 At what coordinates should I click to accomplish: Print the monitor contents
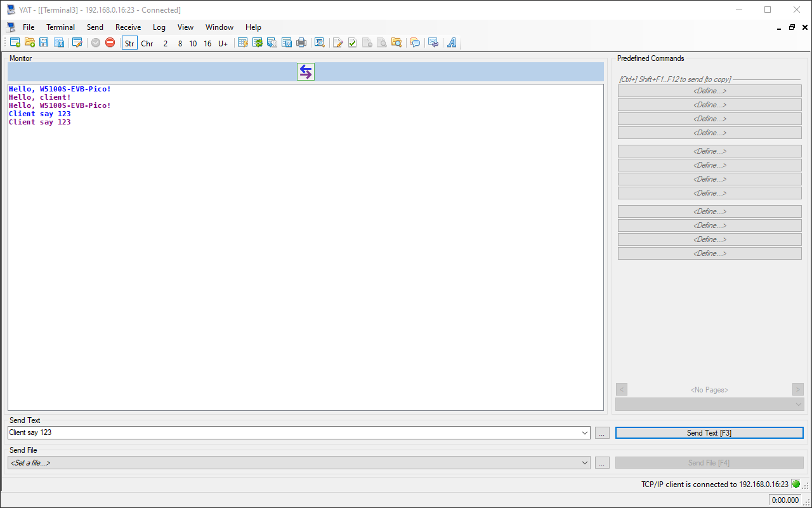click(301, 43)
